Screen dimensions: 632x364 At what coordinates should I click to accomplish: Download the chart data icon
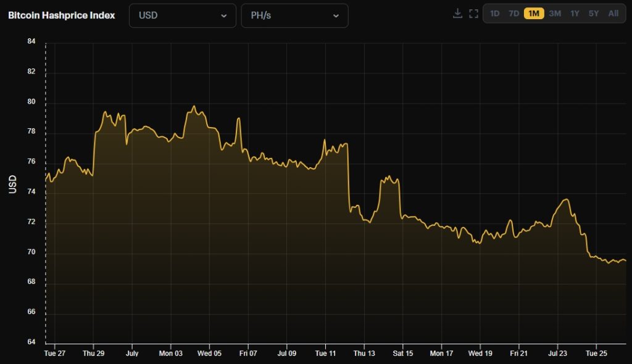pyautogui.click(x=457, y=14)
